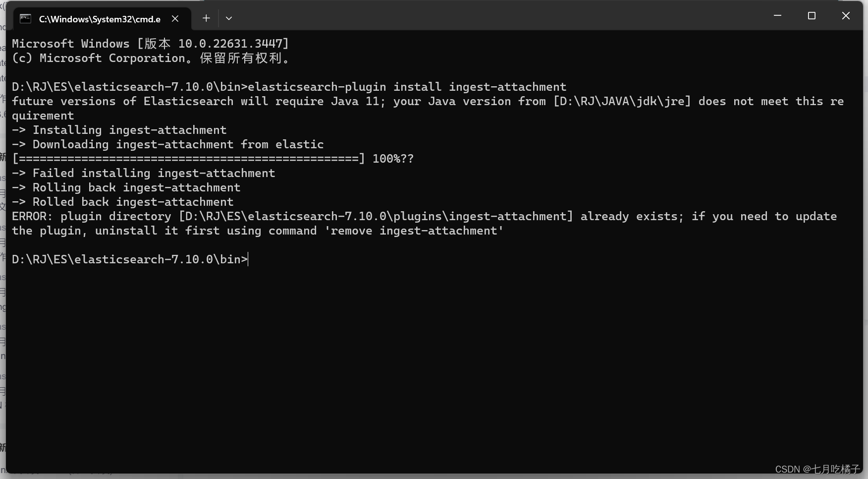The image size is (868, 479).
Task: Close the cmd.exe tab
Action: click(x=175, y=19)
